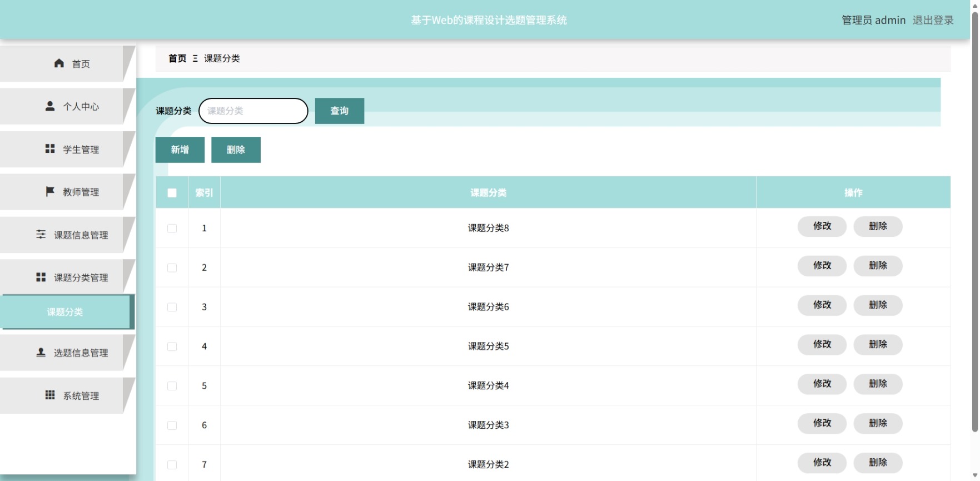The image size is (980, 481).
Task: Expand 课题信息管理 sidebar menu
Action: coord(67,235)
